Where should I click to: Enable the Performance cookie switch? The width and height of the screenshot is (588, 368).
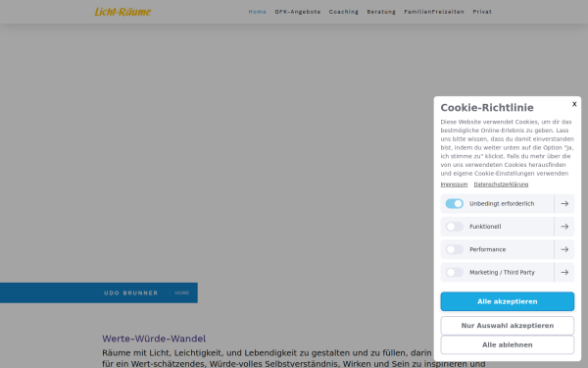[x=454, y=249]
